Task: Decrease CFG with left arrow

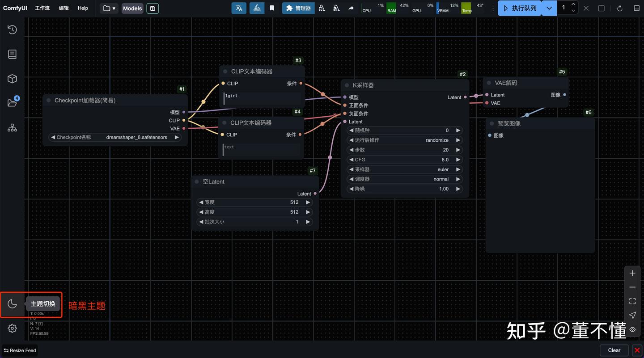Action: [352, 160]
